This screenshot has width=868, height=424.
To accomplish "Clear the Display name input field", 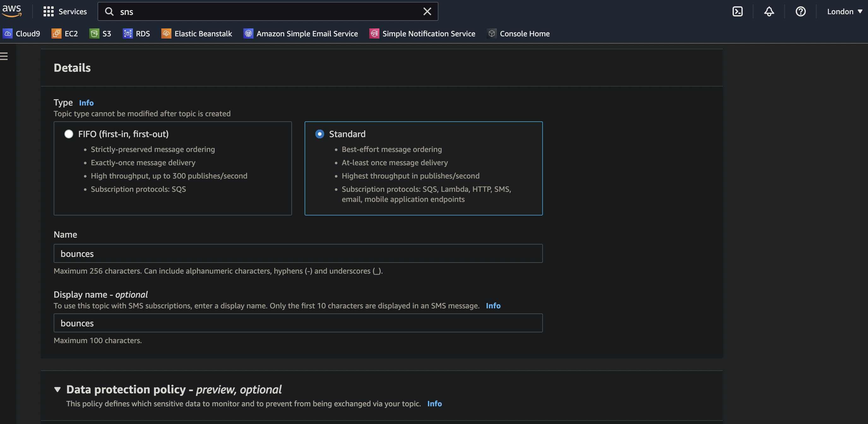I will (x=298, y=323).
